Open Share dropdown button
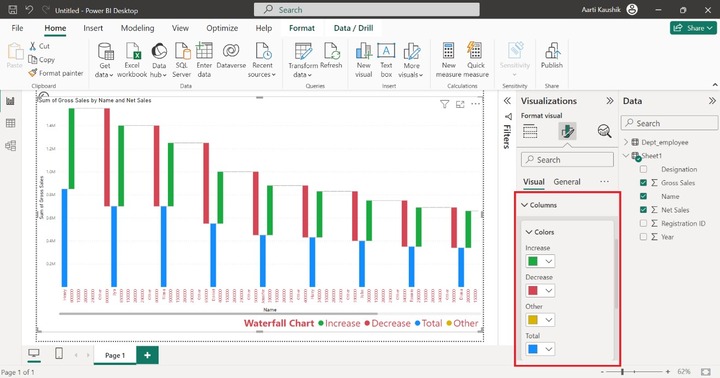The height and width of the screenshot is (378, 720). (x=693, y=28)
